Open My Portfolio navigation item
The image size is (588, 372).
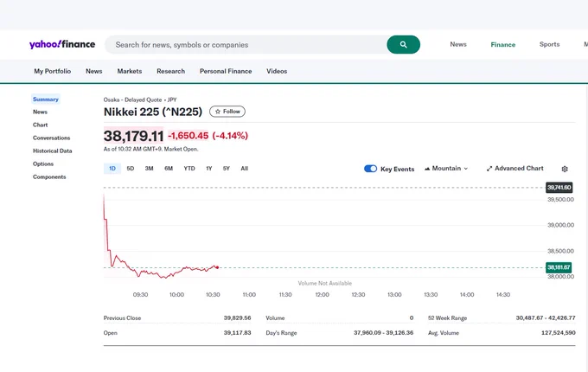(x=53, y=71)
